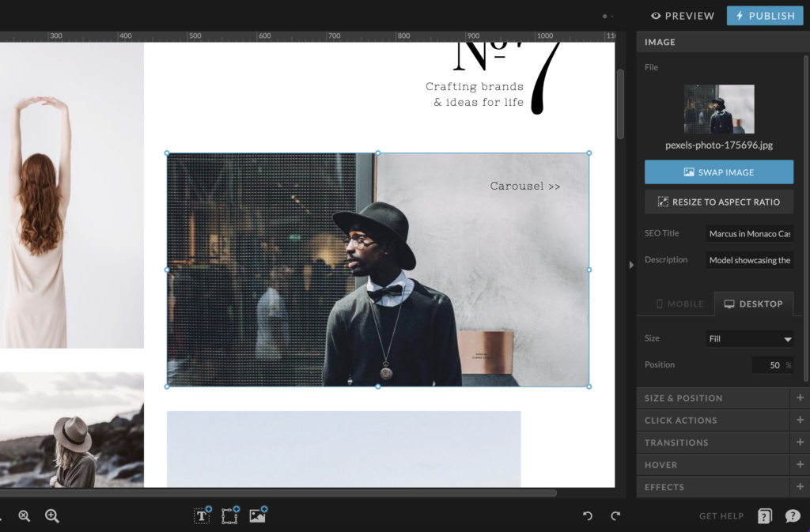Redo the last change
The width and height of the screenshot is (810, 532).
pyautogui.click(x=615, y=515)
